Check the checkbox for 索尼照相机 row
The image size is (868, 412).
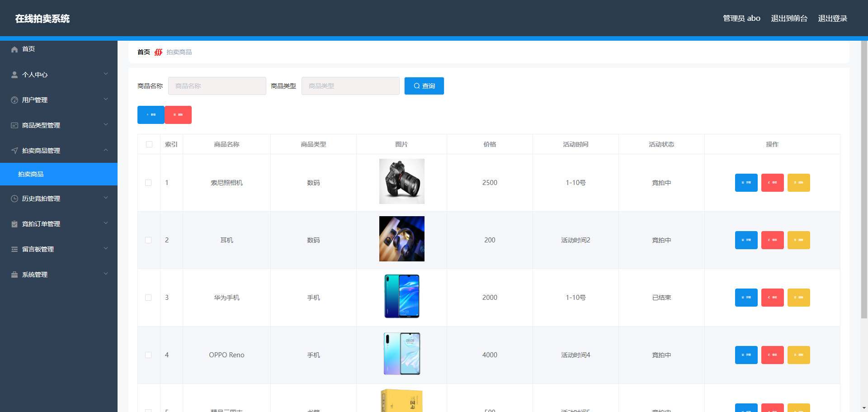click(x=148, y=183)
